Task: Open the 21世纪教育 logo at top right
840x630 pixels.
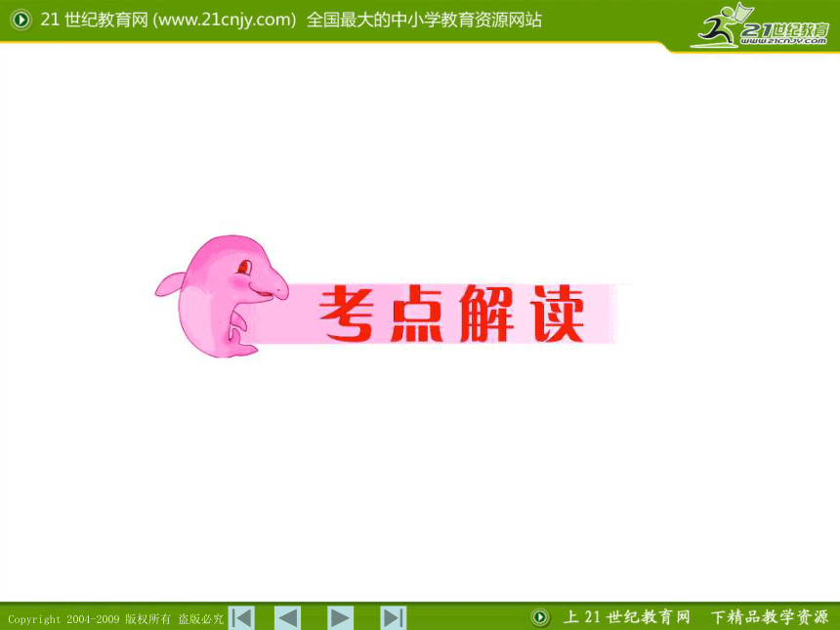Action: [760, 25]
